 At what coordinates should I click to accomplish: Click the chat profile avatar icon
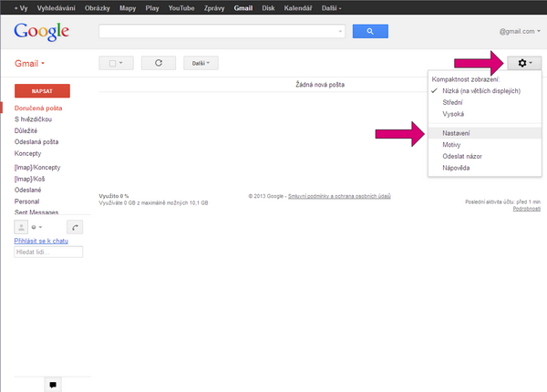[x=21, y=227]
